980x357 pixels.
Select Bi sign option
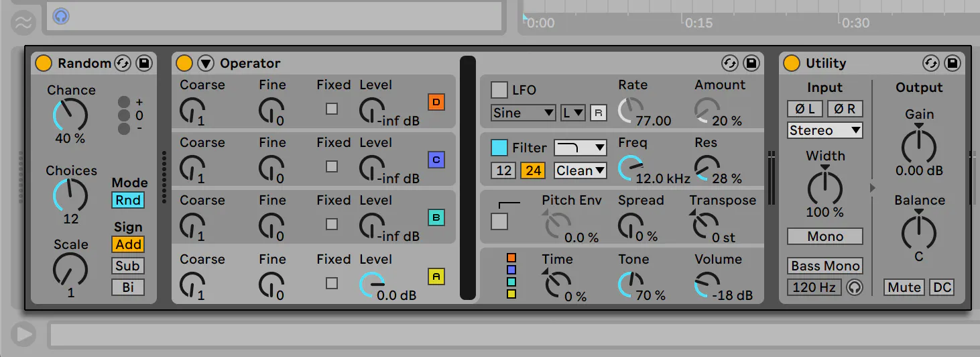coord(128,287)
